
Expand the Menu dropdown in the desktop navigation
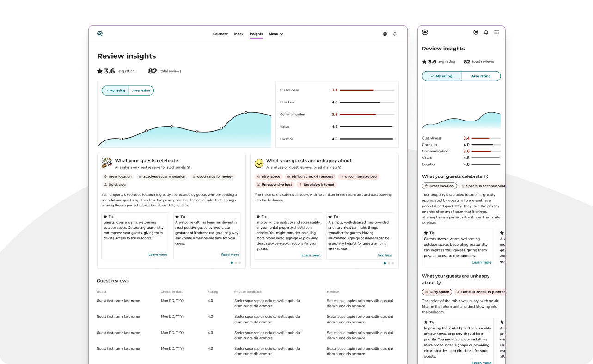click(x=276, y=34)
